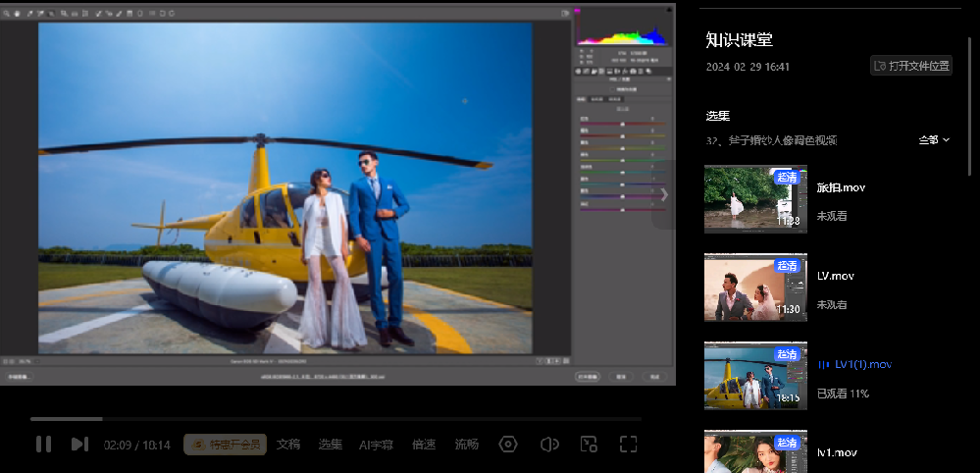Click 打开文件位置 button
The image size is (980, 473).
pos(911,66)
